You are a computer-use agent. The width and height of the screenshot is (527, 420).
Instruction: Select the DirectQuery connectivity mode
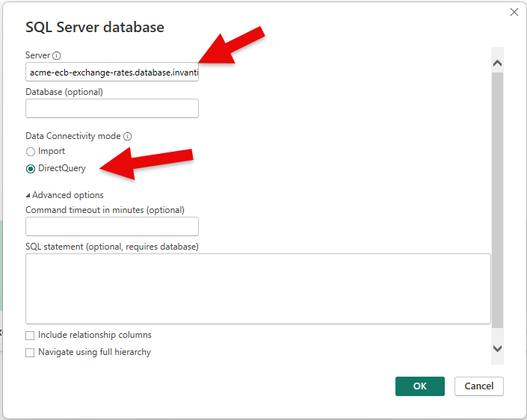pyautogui.click(x=31, y=168)
